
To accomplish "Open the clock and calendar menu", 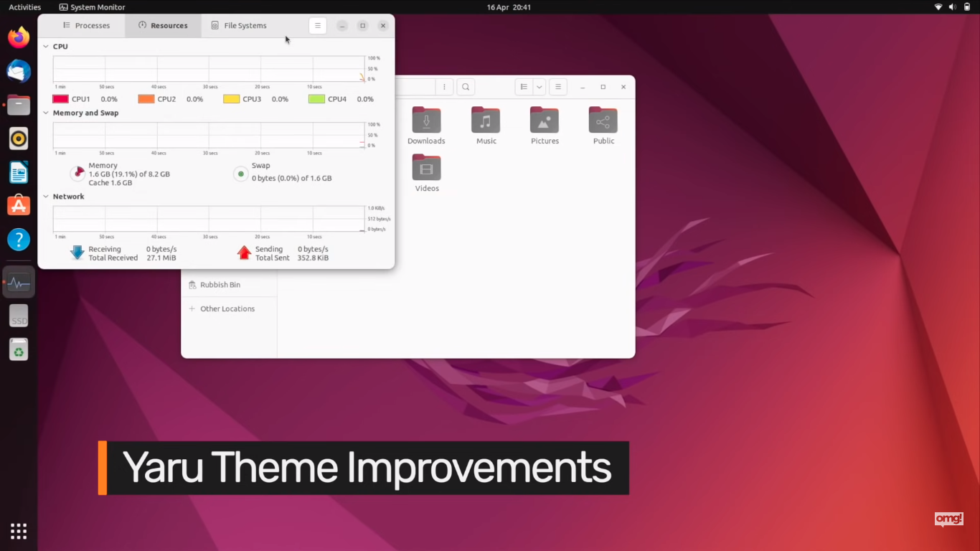I will [509, 7].
